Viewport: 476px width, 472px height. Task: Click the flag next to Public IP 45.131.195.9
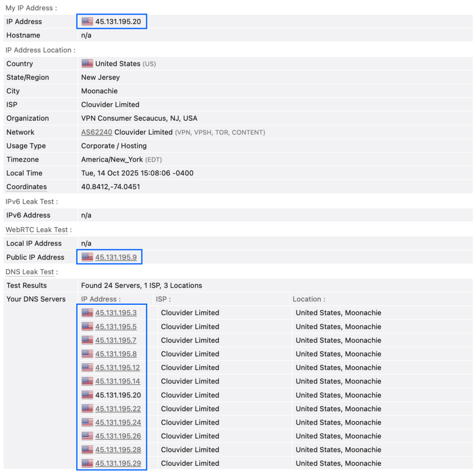[x=87, y=257]
